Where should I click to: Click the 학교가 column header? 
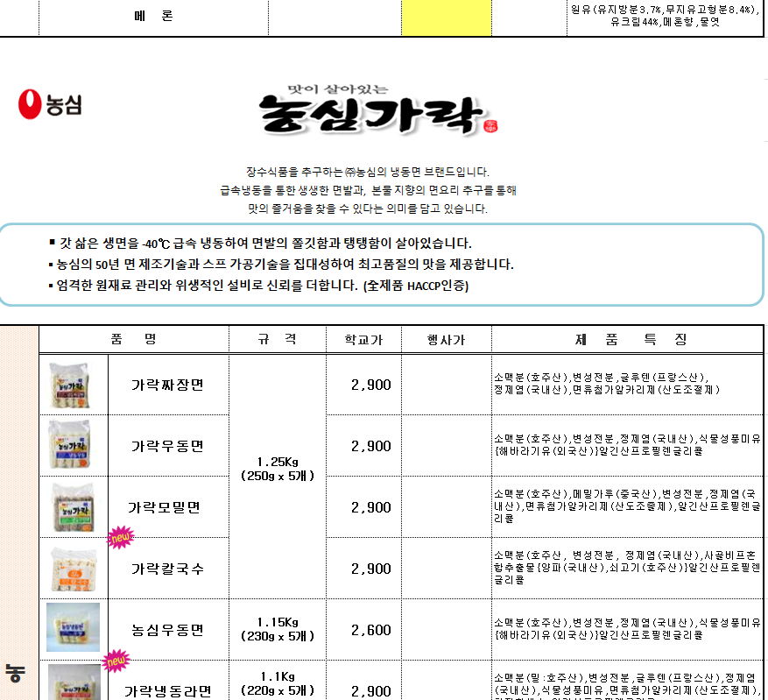click(363, 339)
